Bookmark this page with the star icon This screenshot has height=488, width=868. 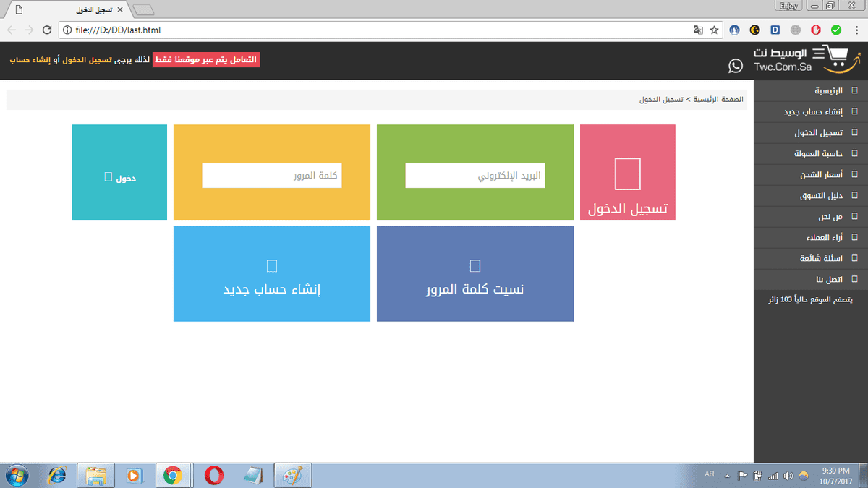pyautogui.click(x=714, y=30)
